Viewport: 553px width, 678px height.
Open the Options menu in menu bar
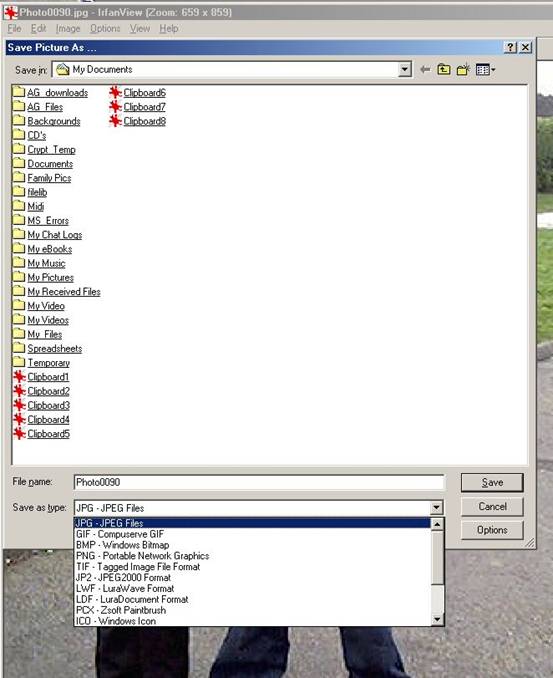point(105,29)
